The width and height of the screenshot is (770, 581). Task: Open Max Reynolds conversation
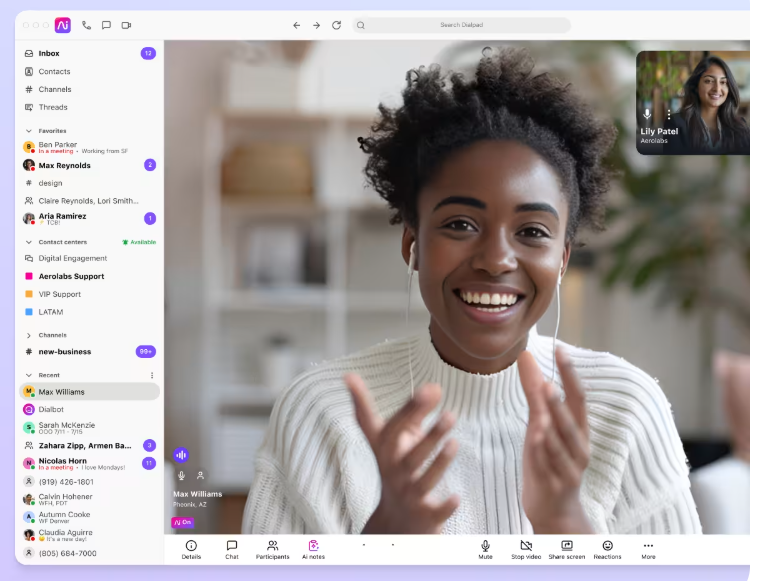pyautogui.click(x=90, y=165)
